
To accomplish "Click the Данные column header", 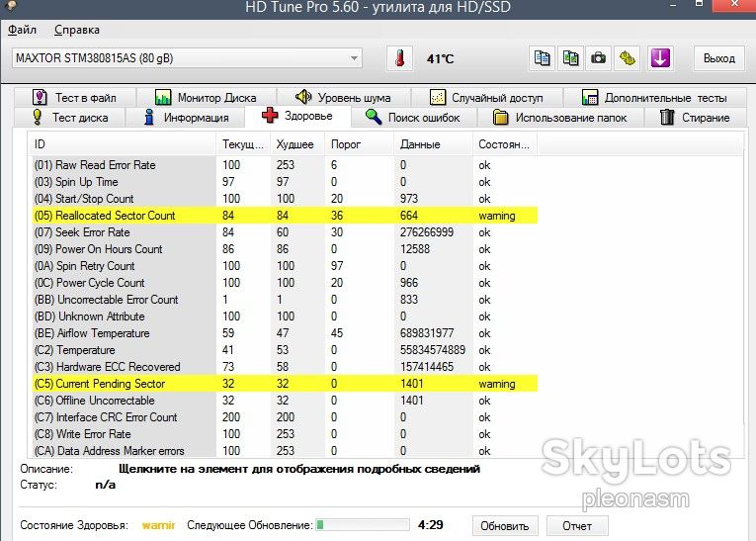I will pos(434,144).
